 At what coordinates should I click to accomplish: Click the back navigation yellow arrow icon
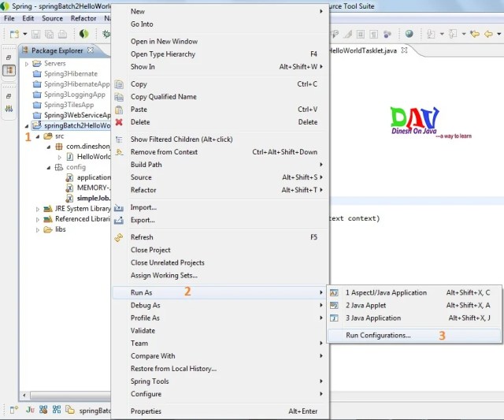488,33
